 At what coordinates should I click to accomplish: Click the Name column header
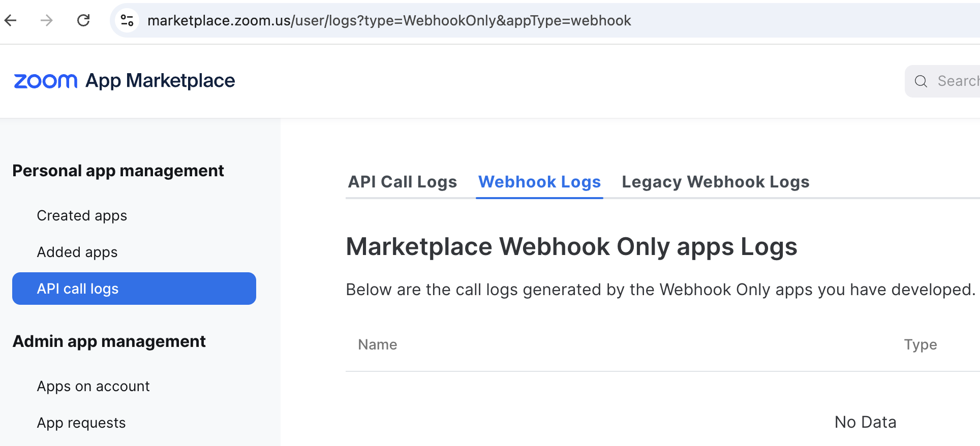click(x=378, y=344)
